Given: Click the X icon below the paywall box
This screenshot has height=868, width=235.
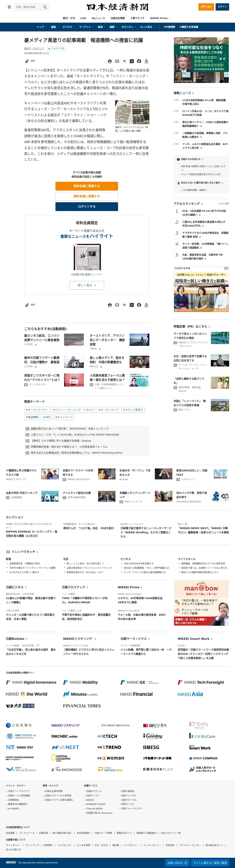Looking at the screenshot, I should 132,305.
